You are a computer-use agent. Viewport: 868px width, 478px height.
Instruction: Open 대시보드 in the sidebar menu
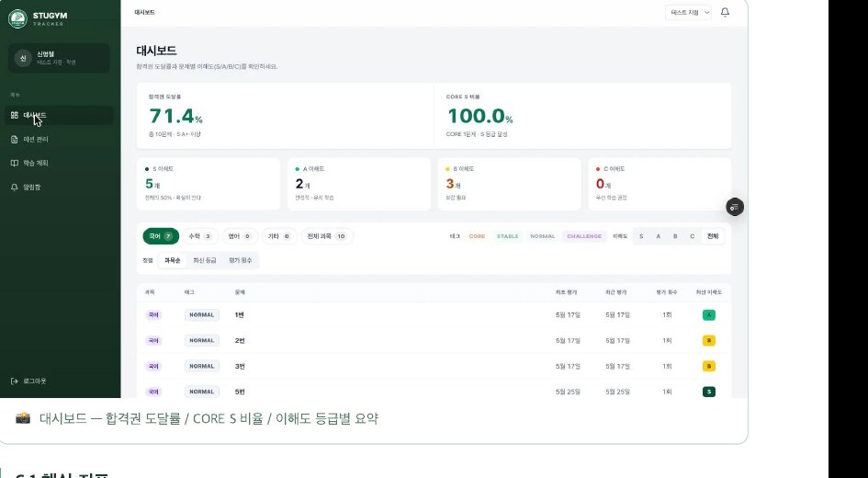click(x=61, y=115)
